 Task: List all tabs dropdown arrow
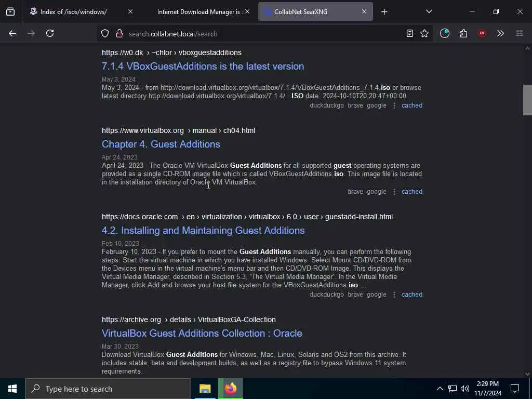coord(429,11)
